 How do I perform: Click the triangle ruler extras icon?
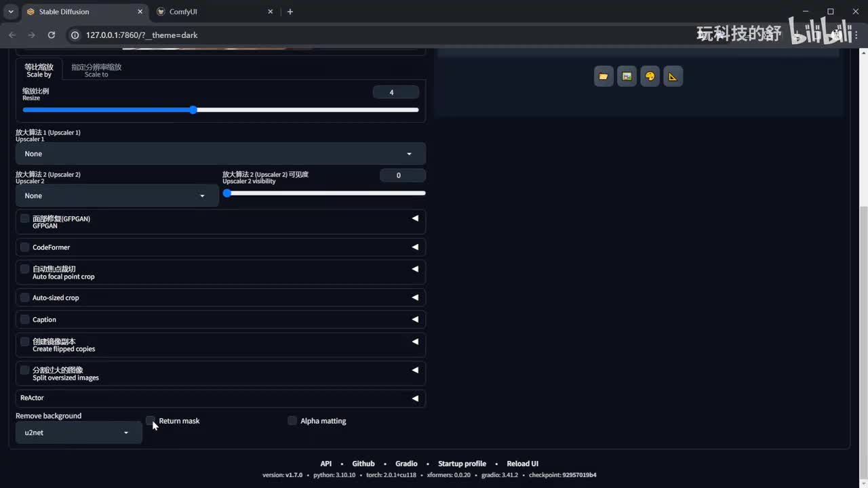pyautogui.click(x=673, y=77)
